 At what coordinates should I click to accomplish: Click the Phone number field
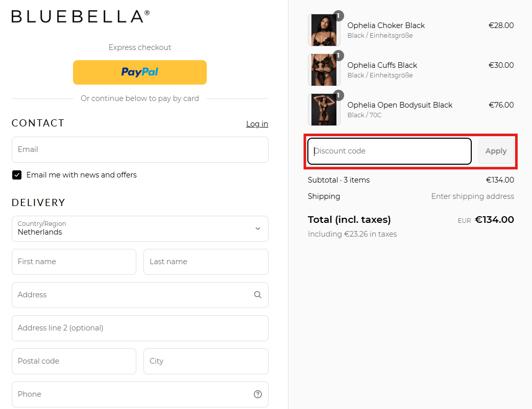(x=133, y=394)
